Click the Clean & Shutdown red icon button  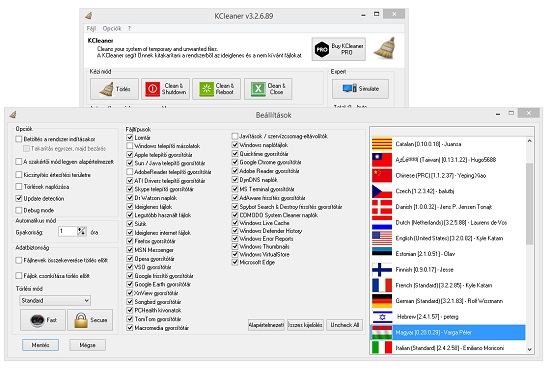[x=166, y=89]
